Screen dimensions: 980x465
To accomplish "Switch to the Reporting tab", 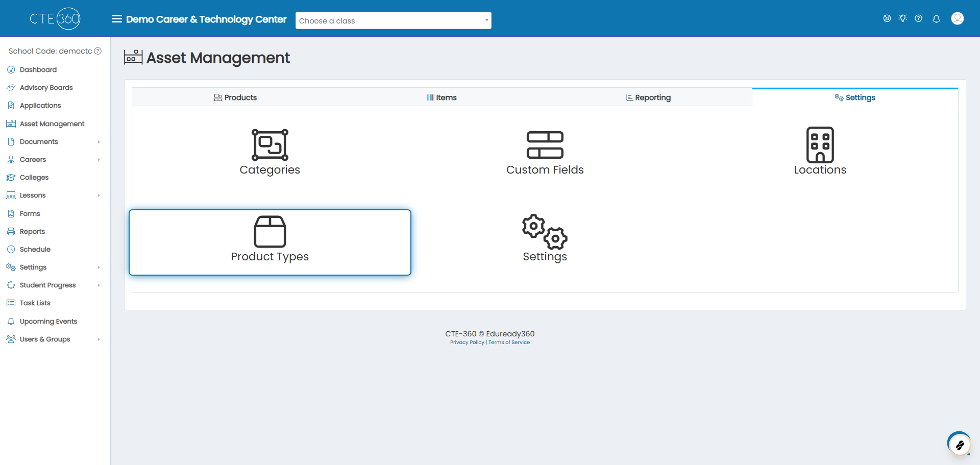I will coord(648,97).
